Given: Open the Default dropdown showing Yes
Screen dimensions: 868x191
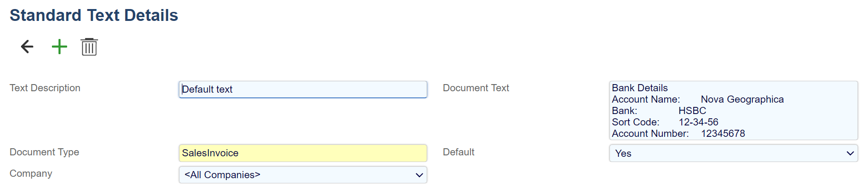Looking at the screenshot, I should click(733, 153).
